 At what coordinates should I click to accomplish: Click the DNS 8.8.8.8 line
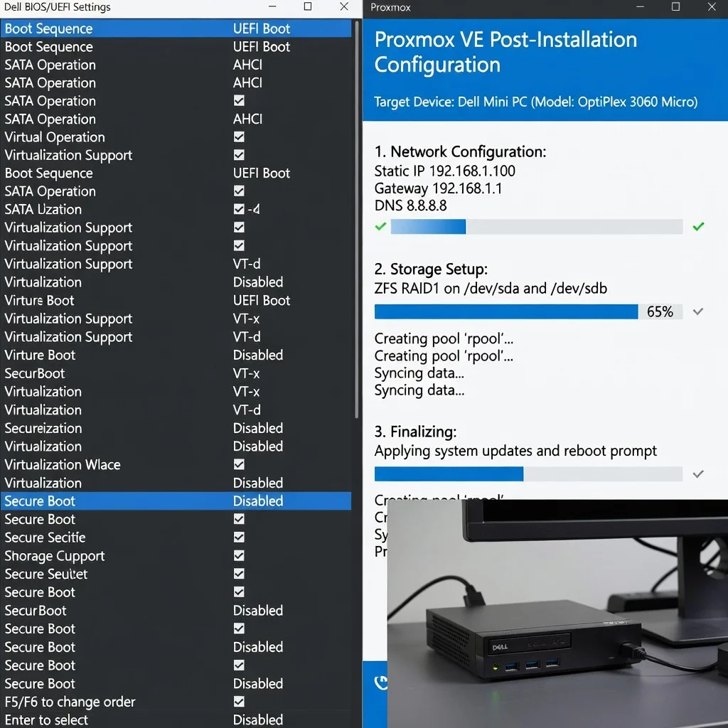tap(411, 205)
